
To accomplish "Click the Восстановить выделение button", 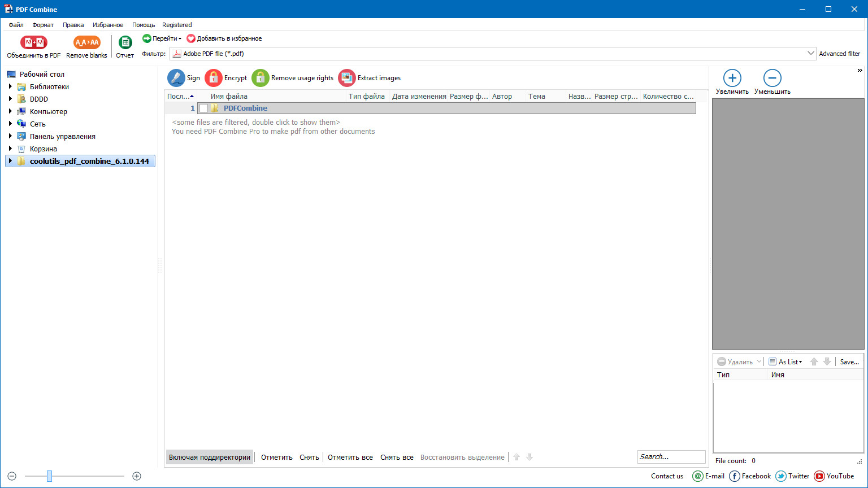I will pyautogui.click(x=462, y=457).
